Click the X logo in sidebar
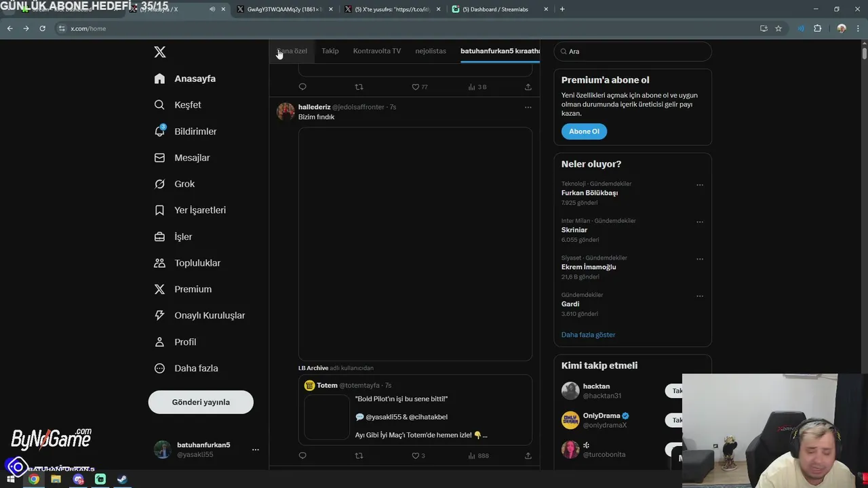This screenshot has height=488, width=868. (160, 52)
